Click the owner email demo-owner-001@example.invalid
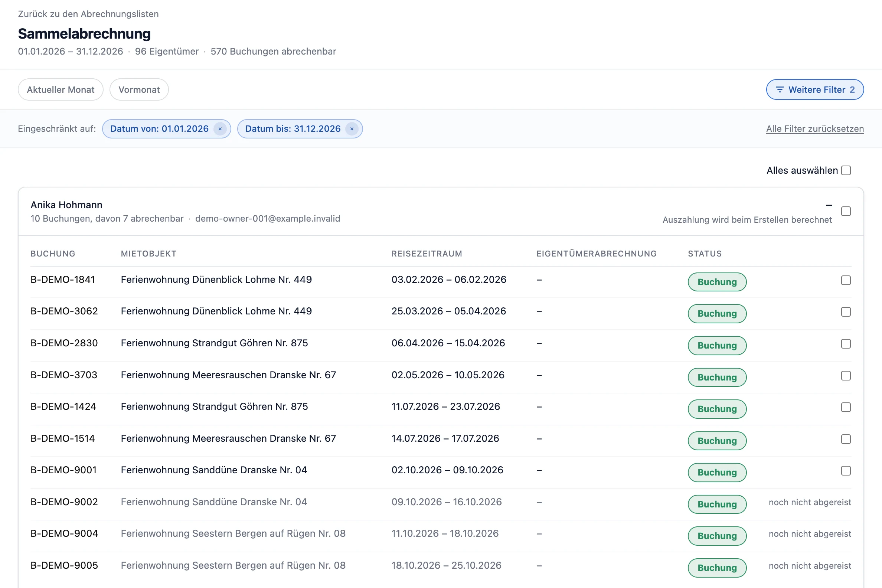 (x=268, y=218)
